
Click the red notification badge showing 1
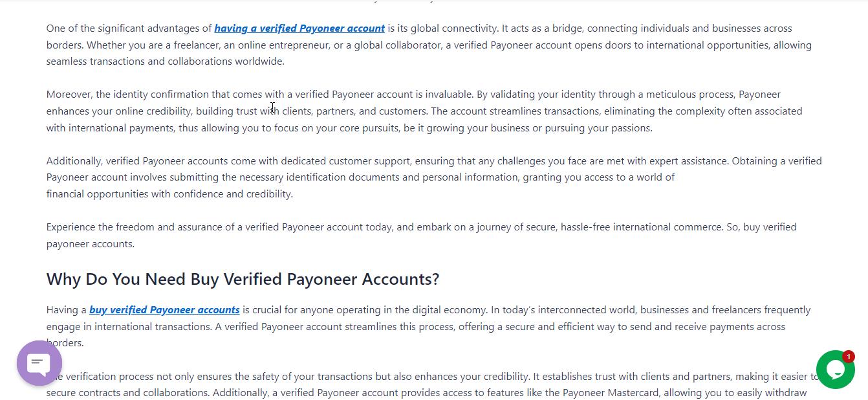(849, 357)
